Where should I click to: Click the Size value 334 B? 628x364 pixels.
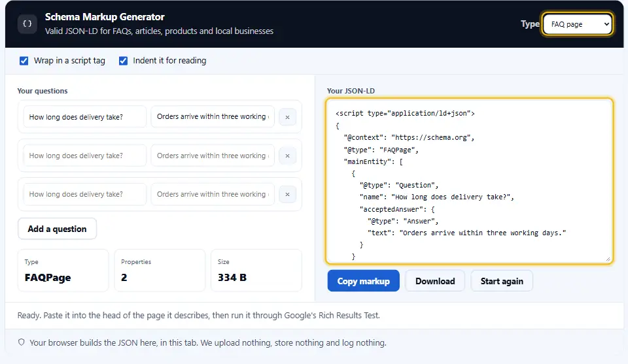[232, 278]
